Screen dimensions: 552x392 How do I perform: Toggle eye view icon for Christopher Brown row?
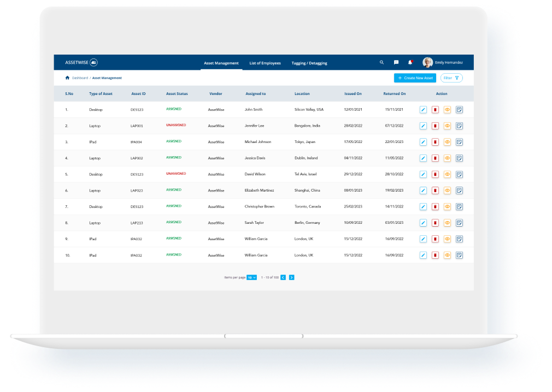[447, 207]
